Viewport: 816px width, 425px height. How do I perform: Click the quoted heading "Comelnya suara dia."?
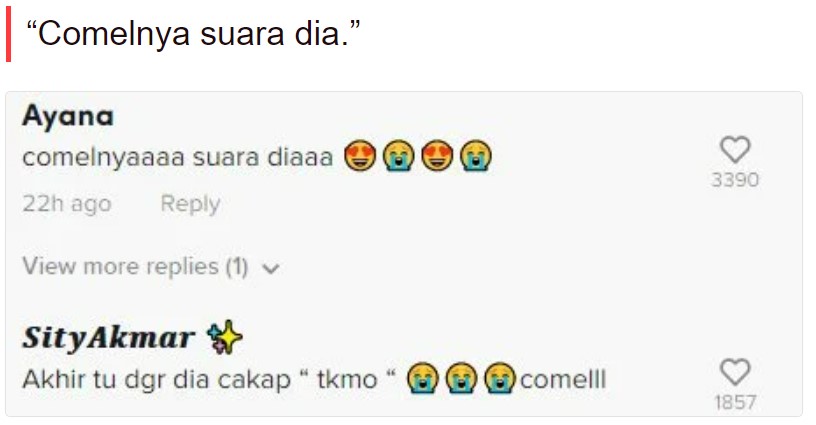(x=193, y=34)
